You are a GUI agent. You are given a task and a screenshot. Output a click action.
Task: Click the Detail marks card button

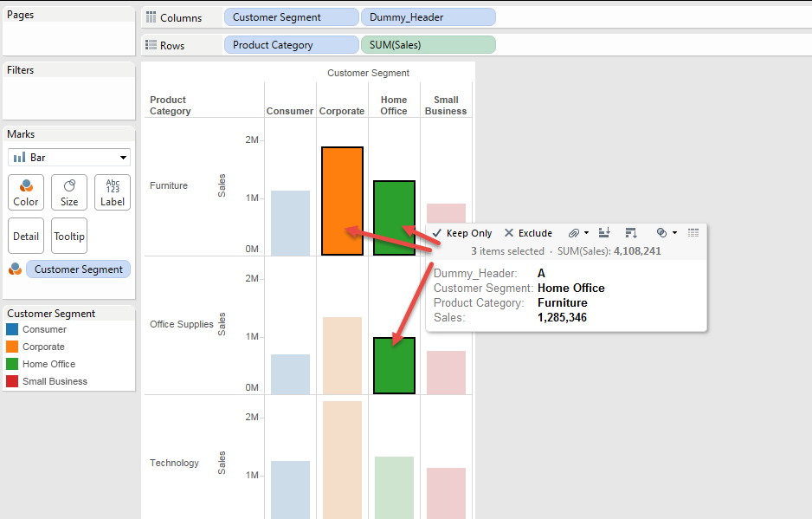click(26, 236)
